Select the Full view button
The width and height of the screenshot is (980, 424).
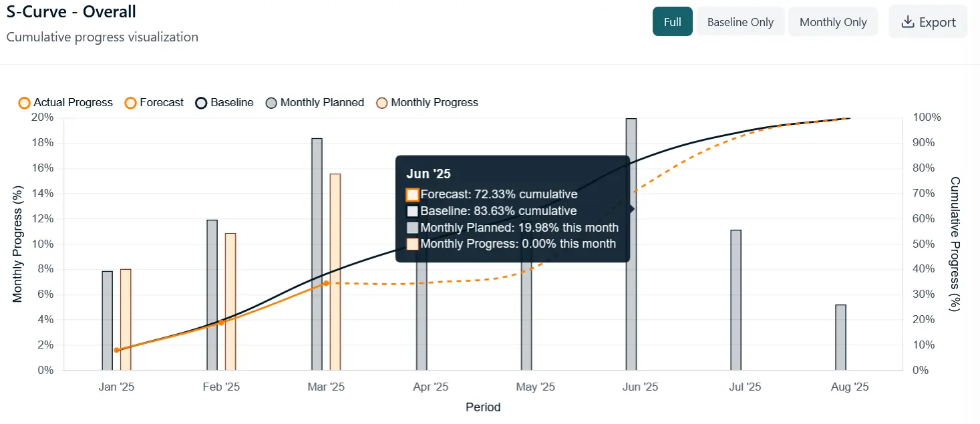point(672,21)
